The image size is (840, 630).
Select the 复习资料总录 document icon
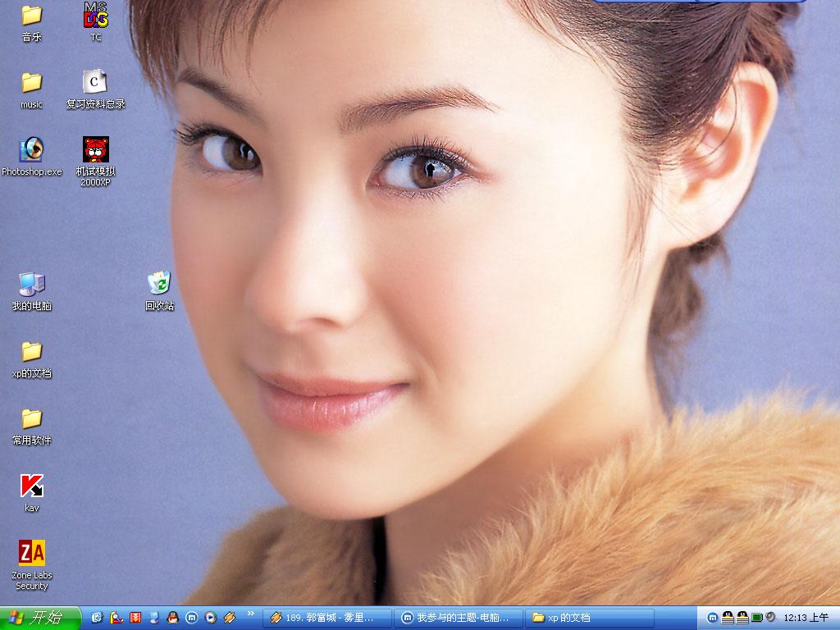[95, 82]
